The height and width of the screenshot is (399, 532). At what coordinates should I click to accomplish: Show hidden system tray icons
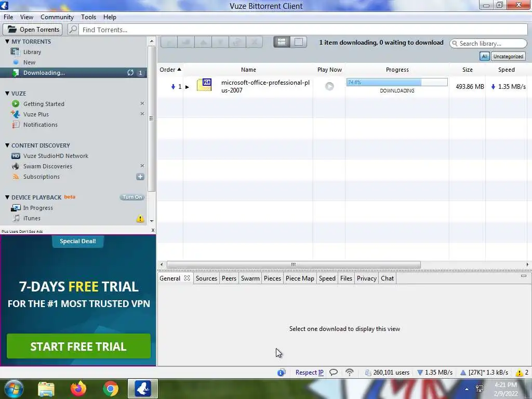pyautogui.click(x=467, y=389)
